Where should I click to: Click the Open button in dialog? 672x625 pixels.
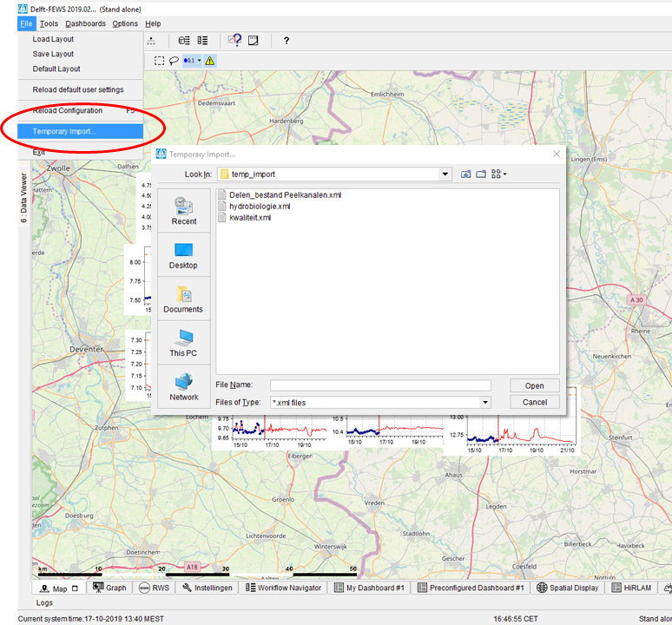pyautogui.click(x=535, y=385)
